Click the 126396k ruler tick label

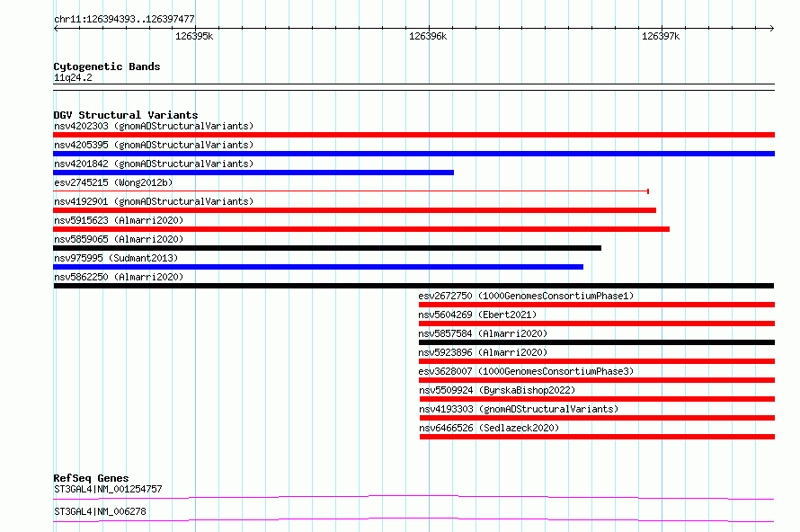tap(428, 36)
